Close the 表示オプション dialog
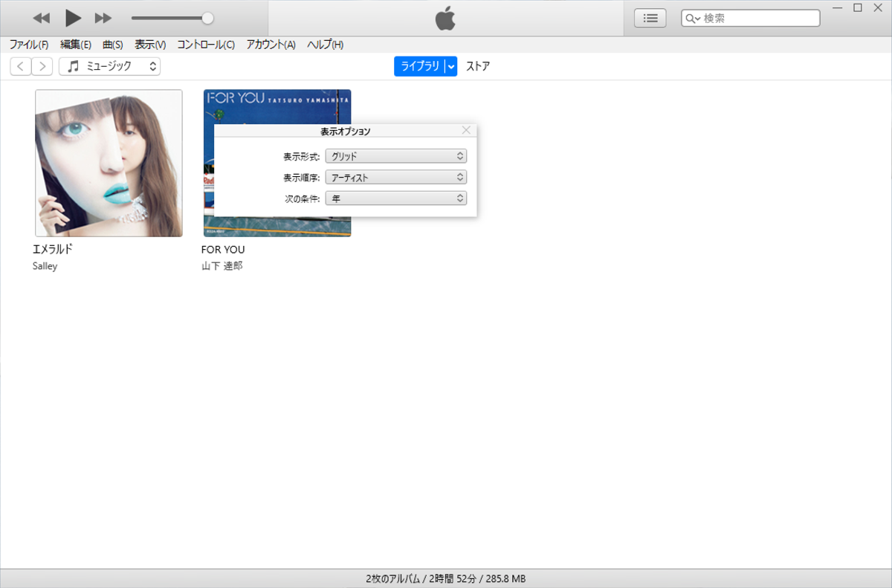This screenshot has height=588, width=892. pyautogui.click(x=466, y=130)
